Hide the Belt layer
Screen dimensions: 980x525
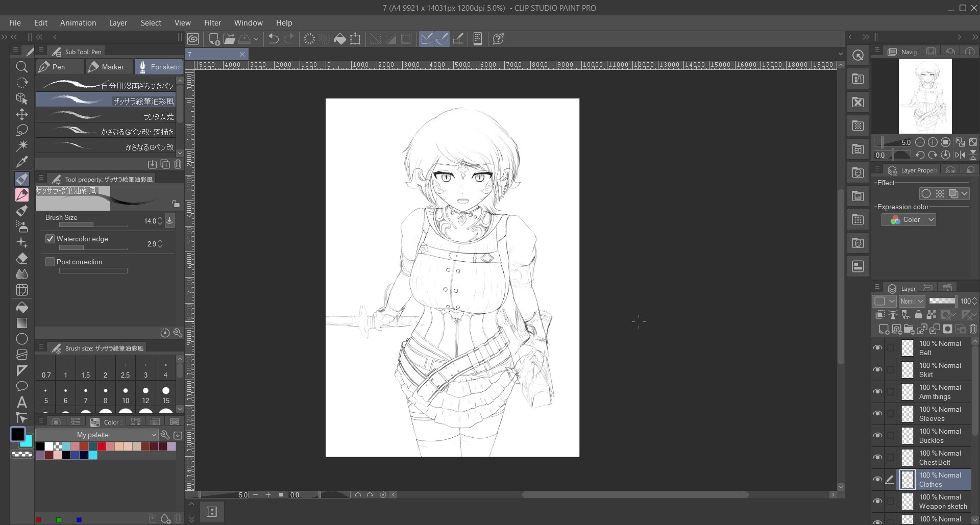(x=877, y=348)
